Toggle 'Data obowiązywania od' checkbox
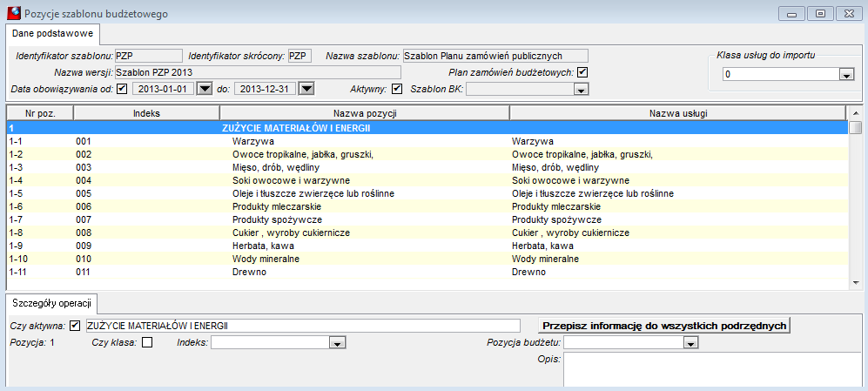The width and height of the screenshot is (868, 391). point(123,89)
